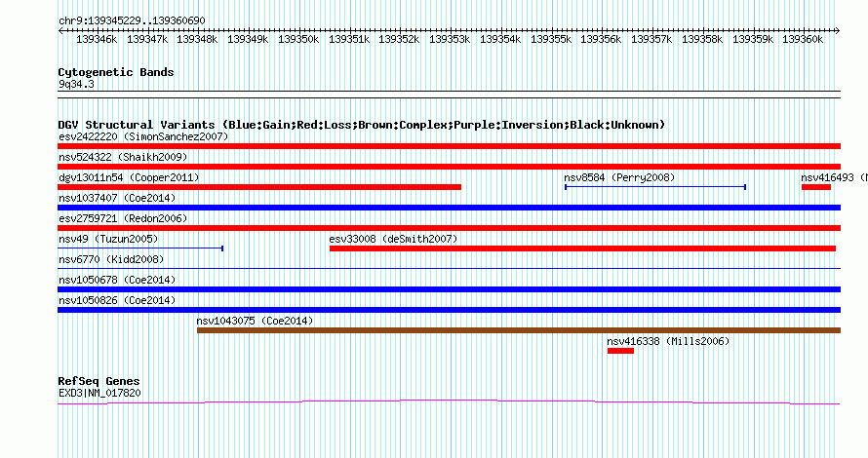Click the 139356k ruler tick label
Screen dimensions: 868x458
click(x=601, y=40)
